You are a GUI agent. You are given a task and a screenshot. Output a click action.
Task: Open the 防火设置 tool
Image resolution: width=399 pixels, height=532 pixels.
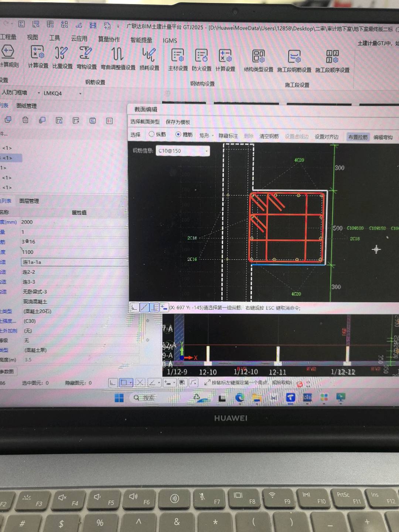202,60
